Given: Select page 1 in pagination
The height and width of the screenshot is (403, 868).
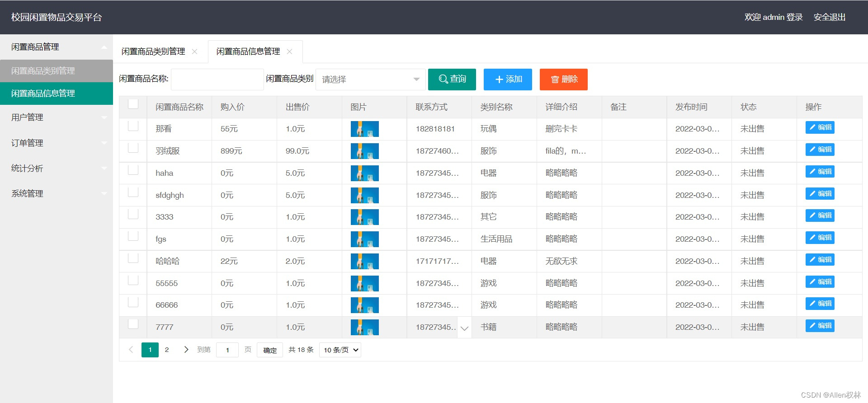Looking at the screenshot, I should click(150, 350).
